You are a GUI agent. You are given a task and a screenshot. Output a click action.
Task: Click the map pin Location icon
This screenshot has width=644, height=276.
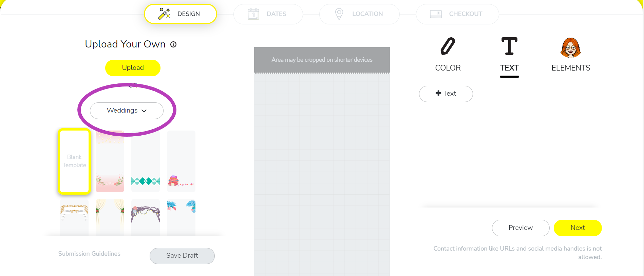339,14
